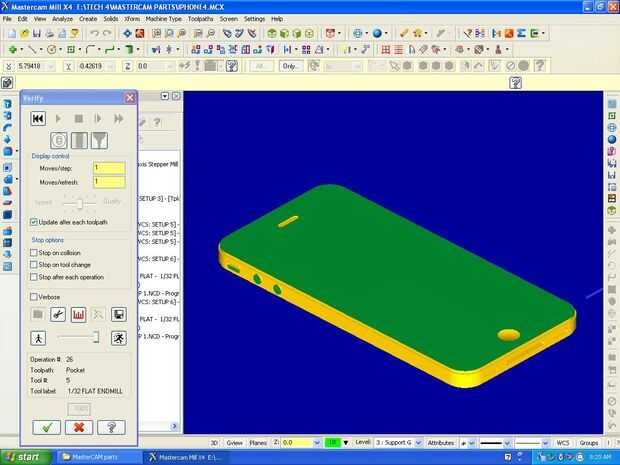The height and width of the screenshot is (465, 620).
Task: Click the Only button in selection bar
Action: click(291, 66)
